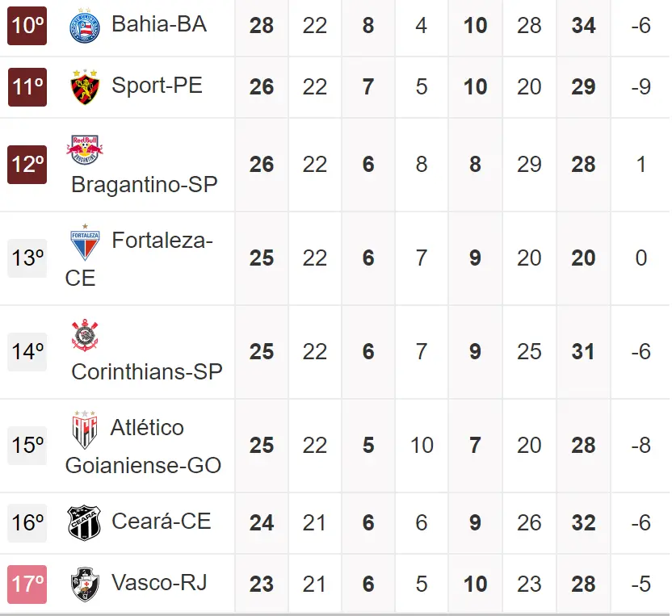Click the Sport-PE lion crest

(84, 86)
